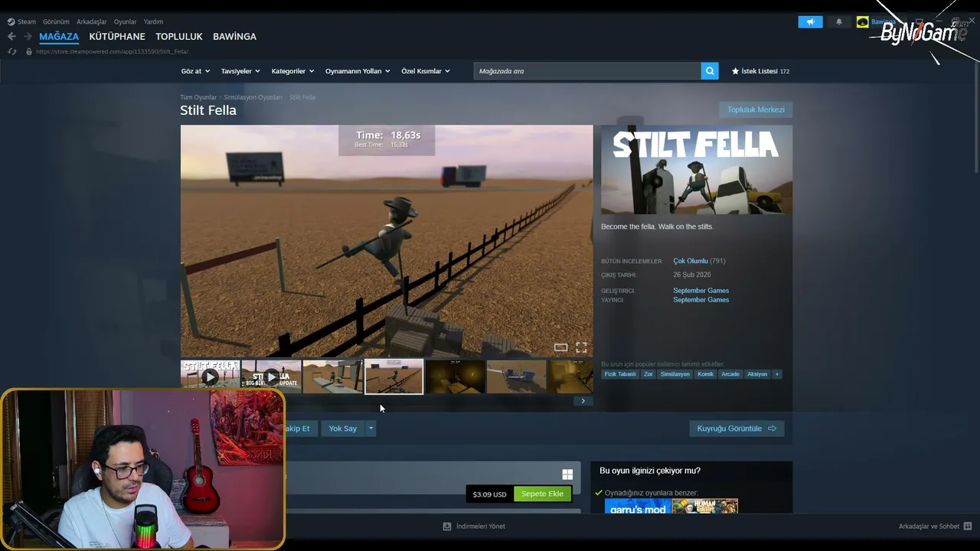980x551 pixels.
Task: Click the Yok Say button
Action: coord(343,429)
